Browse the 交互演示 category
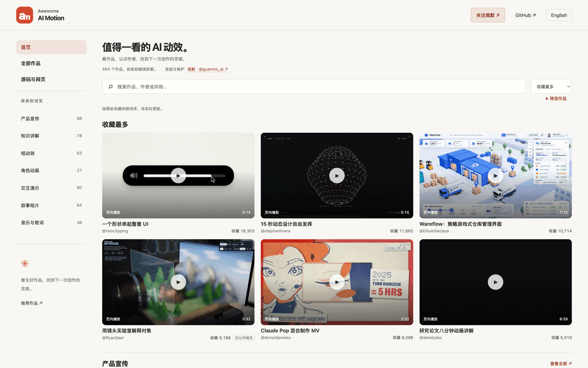 coord(51,188)
